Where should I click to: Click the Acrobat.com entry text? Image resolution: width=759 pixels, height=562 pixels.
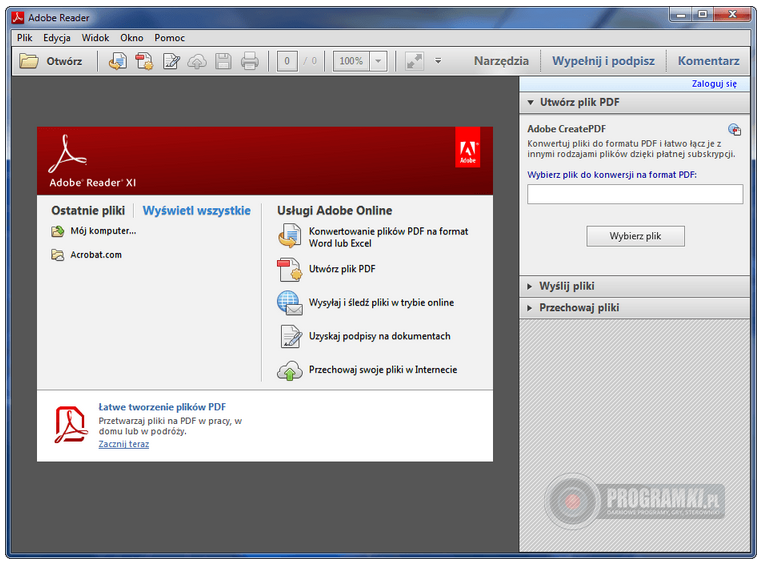(96, 255)
